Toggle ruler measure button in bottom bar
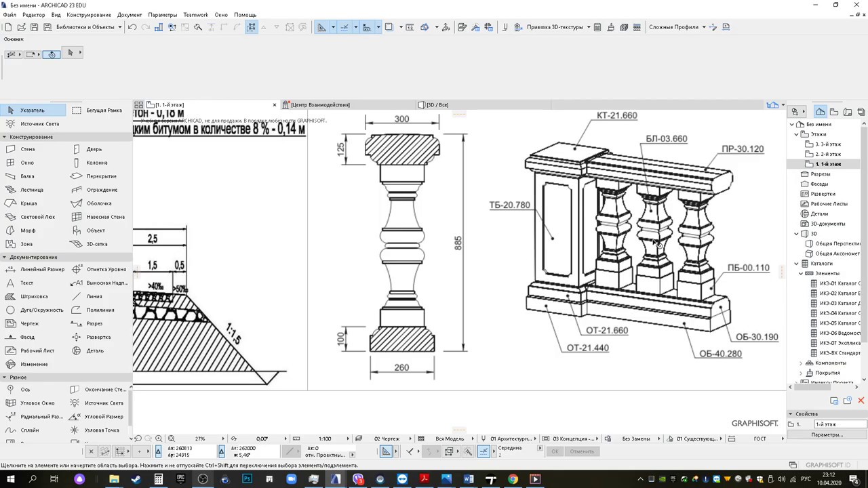 tap(386, 451)
